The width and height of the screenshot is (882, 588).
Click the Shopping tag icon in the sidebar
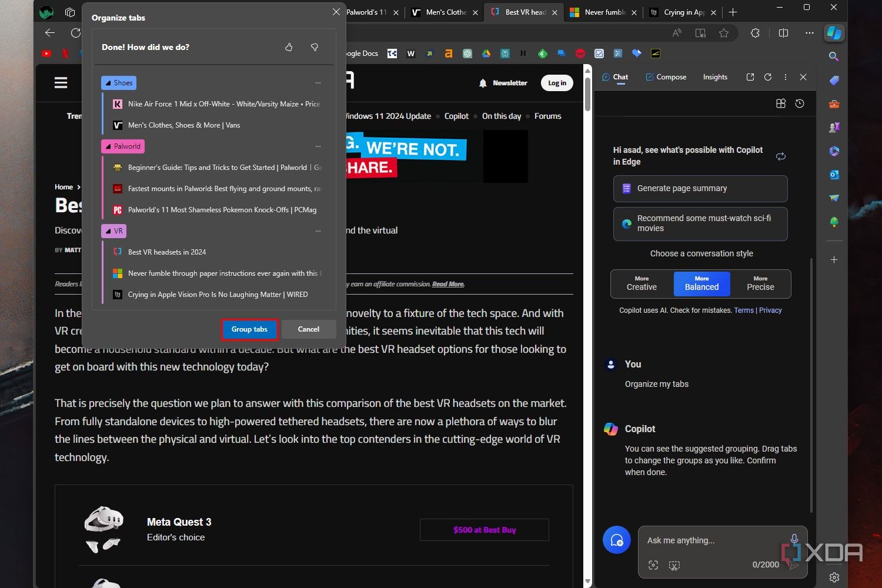pyautogui.click(x=834, y=79)
